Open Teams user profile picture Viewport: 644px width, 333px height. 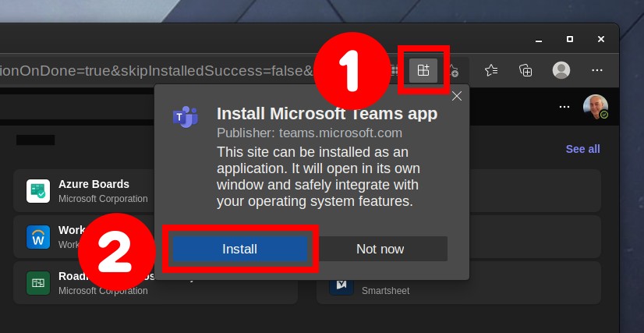point(596,107)
